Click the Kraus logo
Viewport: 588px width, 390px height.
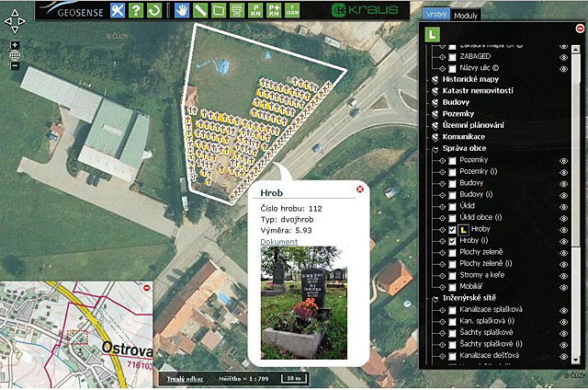click(365, 10)
